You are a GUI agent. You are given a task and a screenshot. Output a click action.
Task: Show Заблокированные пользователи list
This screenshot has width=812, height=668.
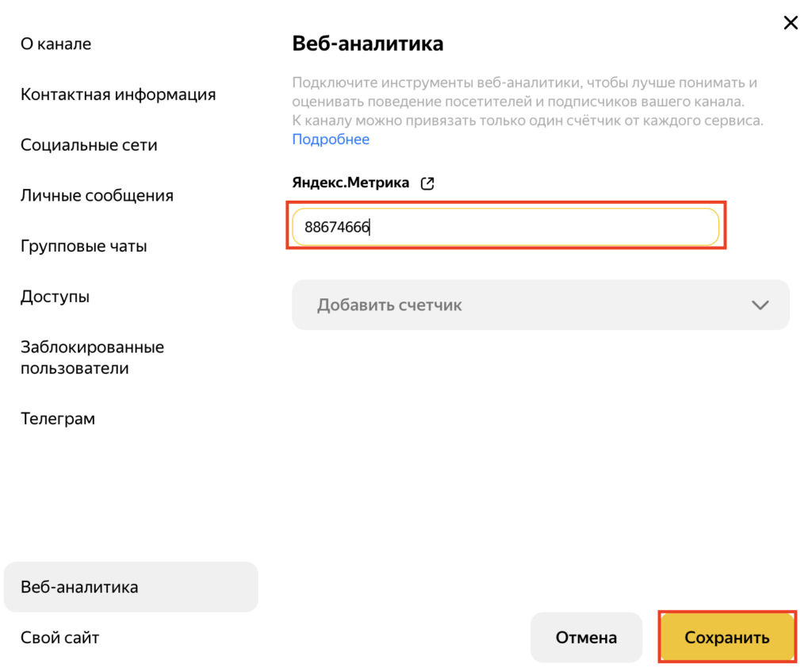(x=92, y=358)
